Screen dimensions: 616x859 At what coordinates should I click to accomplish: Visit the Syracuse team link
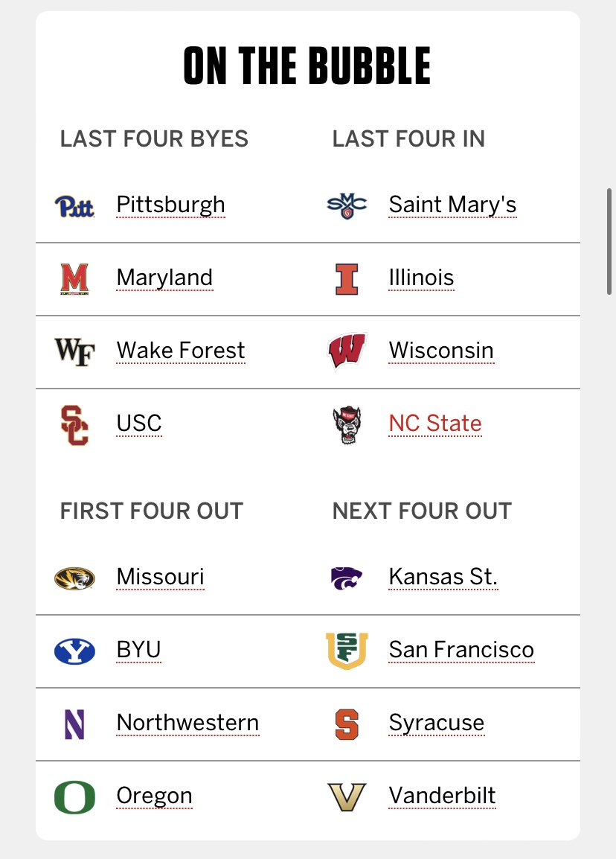click(436, 723)
